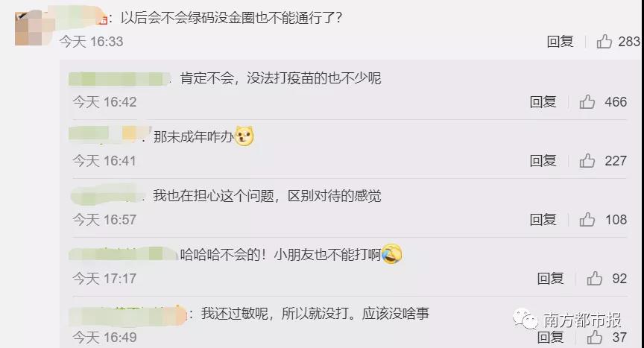This screenshot has height=348, width=644.
Task: Reply to the 我还过敏呢 comment
Action: [550, 338]
